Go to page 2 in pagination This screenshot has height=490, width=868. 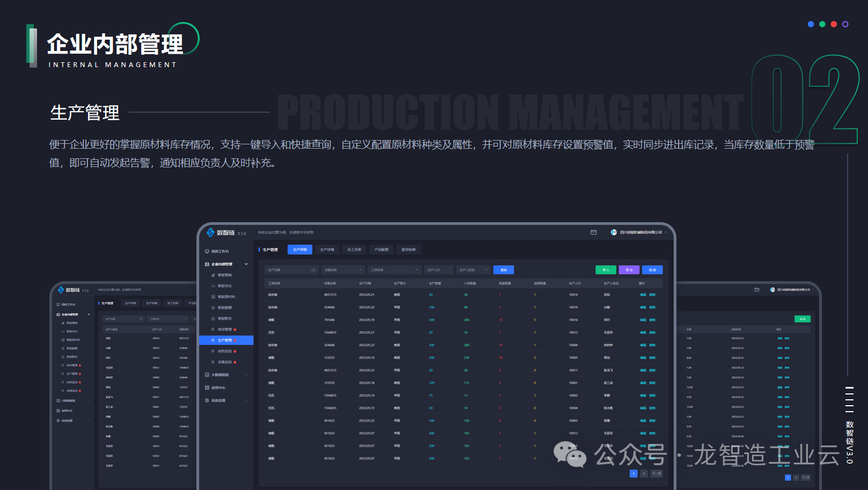pyautogui.click(x=644, y=473)
